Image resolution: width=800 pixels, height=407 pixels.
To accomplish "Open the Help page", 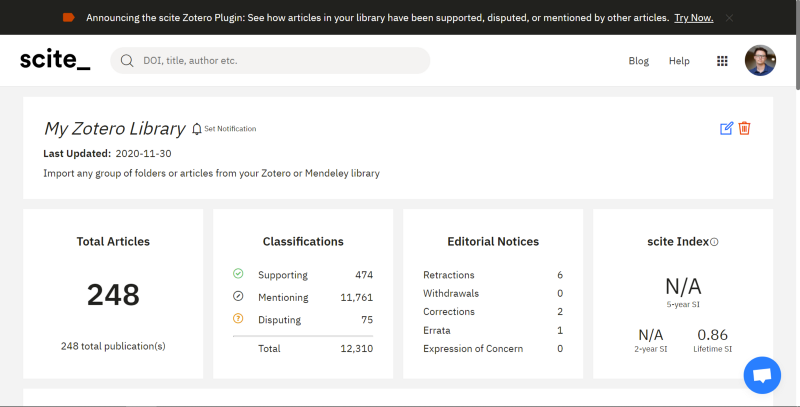I will tap(679, 61).
